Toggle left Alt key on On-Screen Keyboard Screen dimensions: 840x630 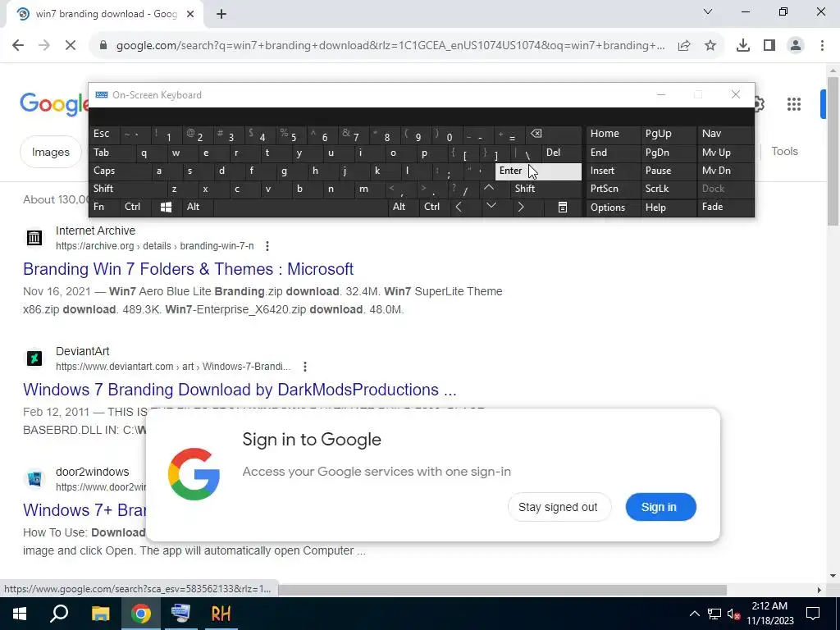(x=197, y=207)
